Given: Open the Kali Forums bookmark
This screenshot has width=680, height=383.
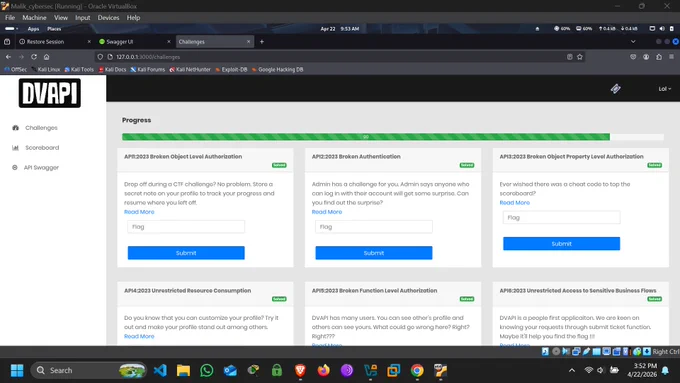Looking at the screenshot, I should (x=148, y=69).
